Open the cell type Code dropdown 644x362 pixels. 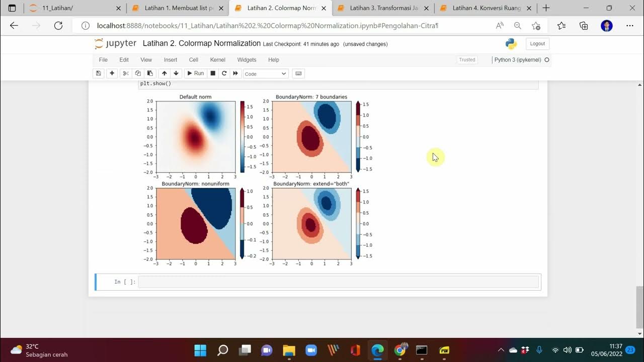click(265, 74)
